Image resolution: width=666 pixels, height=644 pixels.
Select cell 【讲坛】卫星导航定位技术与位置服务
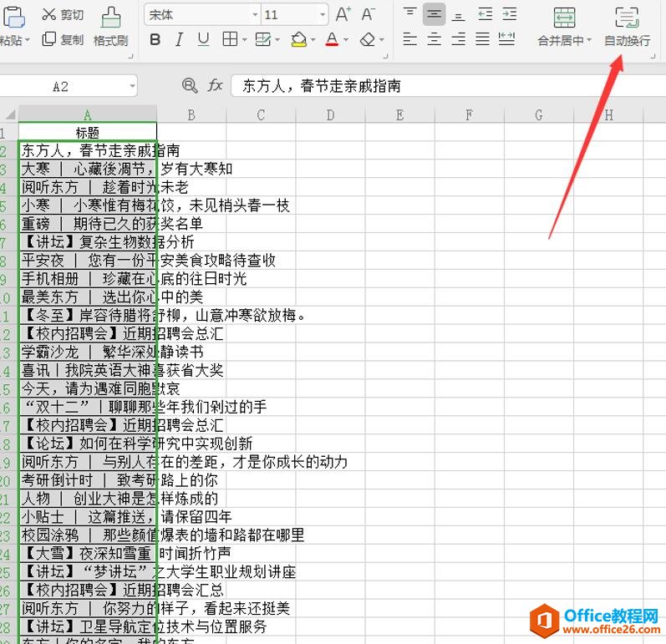(x=88, y=626)
